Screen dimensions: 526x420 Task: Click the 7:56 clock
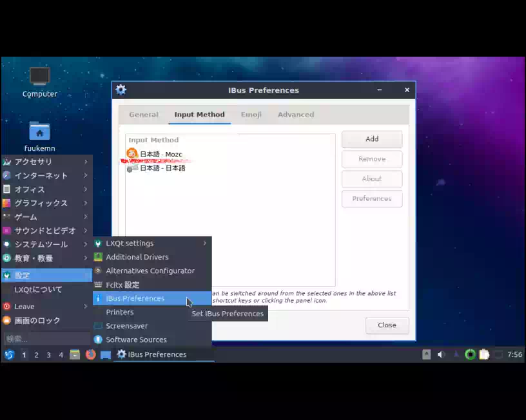pyautogui.click(x=514, y=354)
